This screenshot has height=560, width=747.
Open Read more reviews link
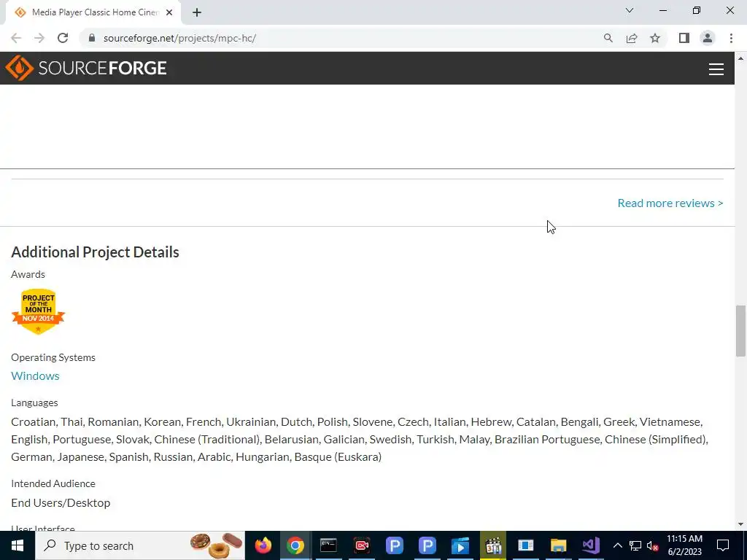coord(670,203)
